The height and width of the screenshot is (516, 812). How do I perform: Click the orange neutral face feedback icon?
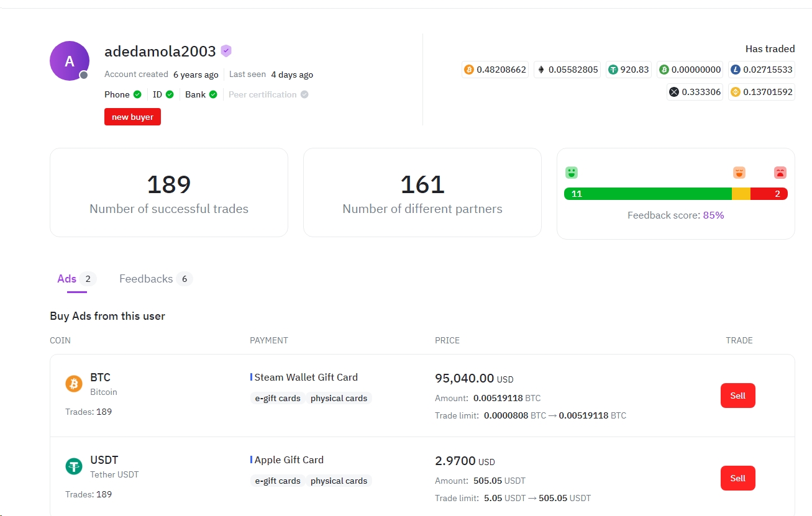click(739, 173)
